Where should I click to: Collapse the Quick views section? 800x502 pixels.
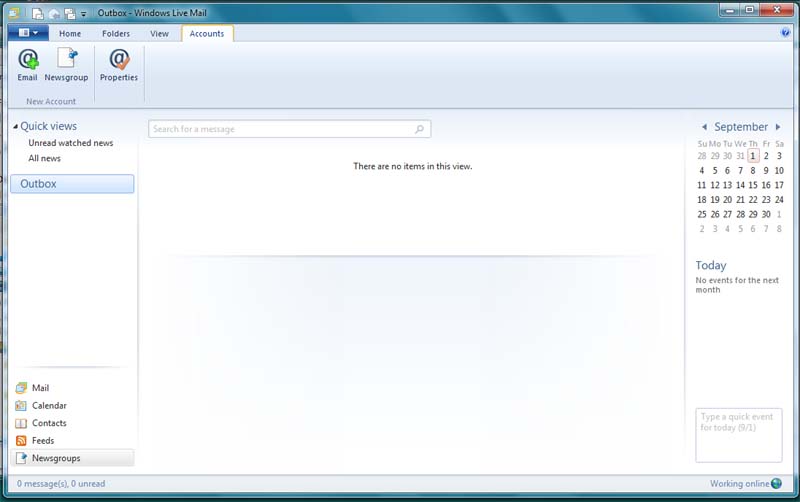click(16, 127)
